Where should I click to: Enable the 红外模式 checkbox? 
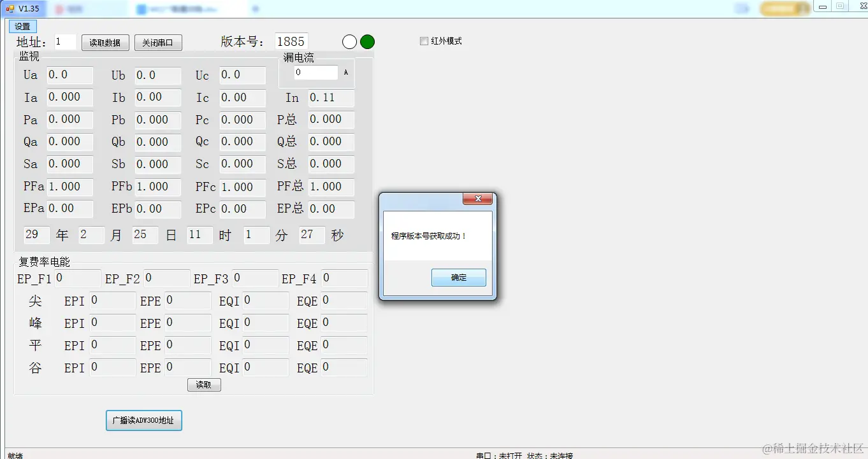click(x=424, y=41)
